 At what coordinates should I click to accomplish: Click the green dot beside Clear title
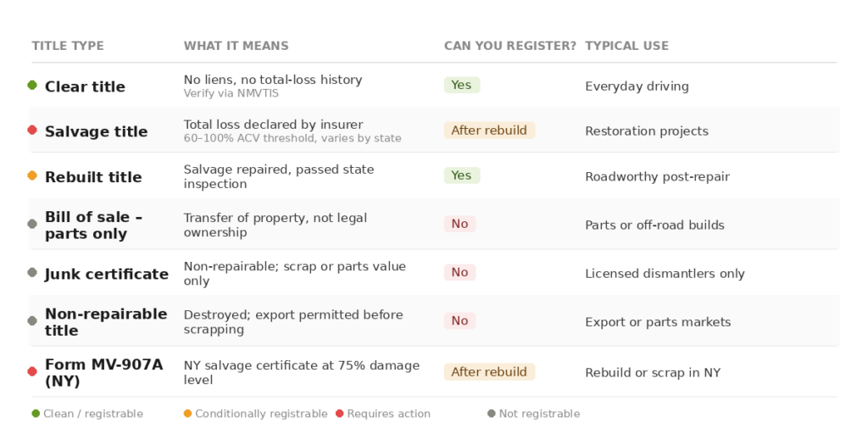tap(32, 85)
